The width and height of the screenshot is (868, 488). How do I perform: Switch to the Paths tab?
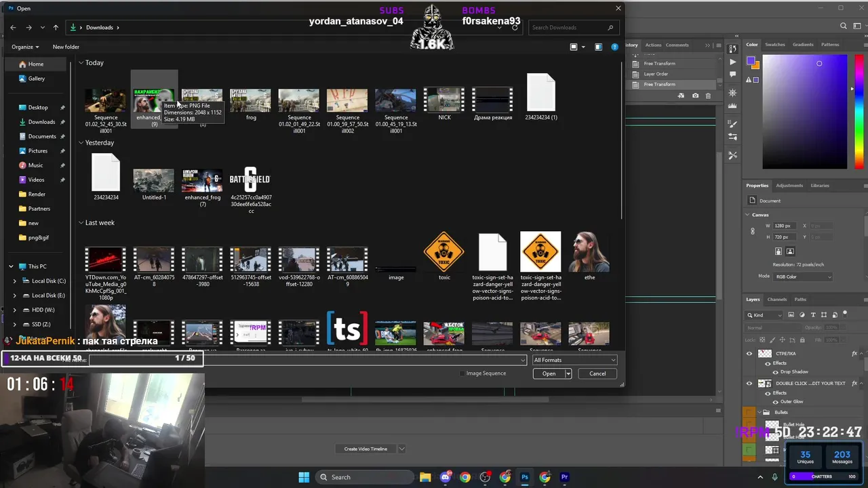(x=800, y=299)
